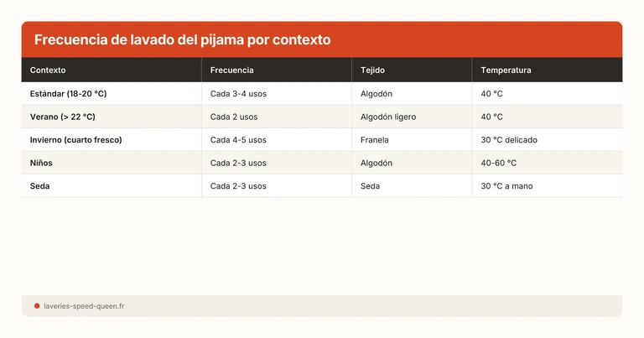Select the Niños row label
Image resolution: width=644 pixels, height=338 pixels.
(42, 163)
